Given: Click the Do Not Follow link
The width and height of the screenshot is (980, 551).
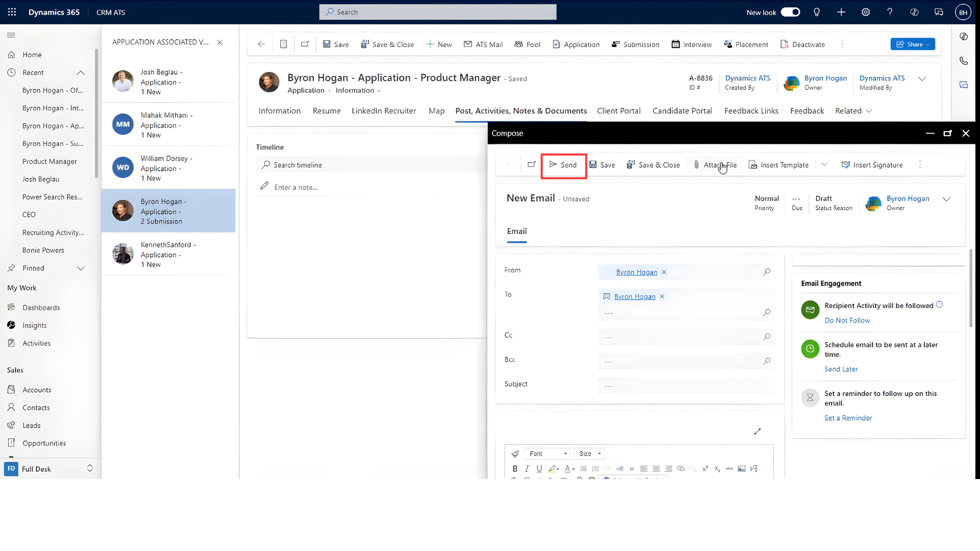Looking at the screenshot, I should tap(847, 320).
